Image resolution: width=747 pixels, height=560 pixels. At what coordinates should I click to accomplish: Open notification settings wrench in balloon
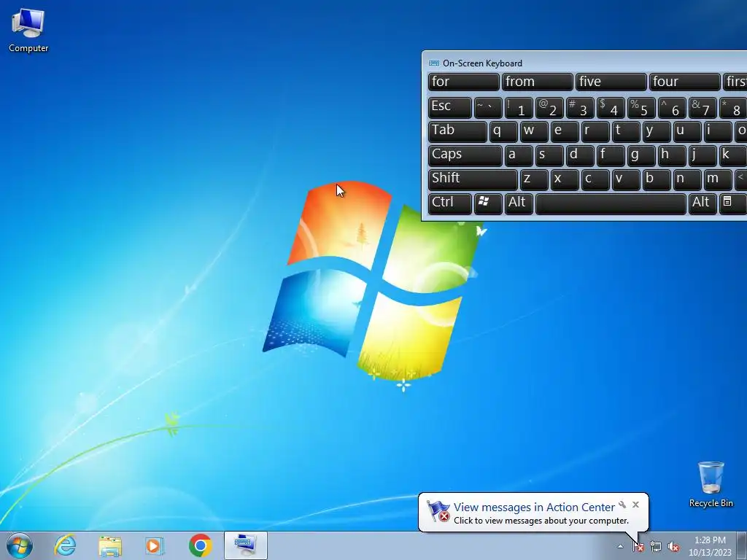tap(622, 505)
